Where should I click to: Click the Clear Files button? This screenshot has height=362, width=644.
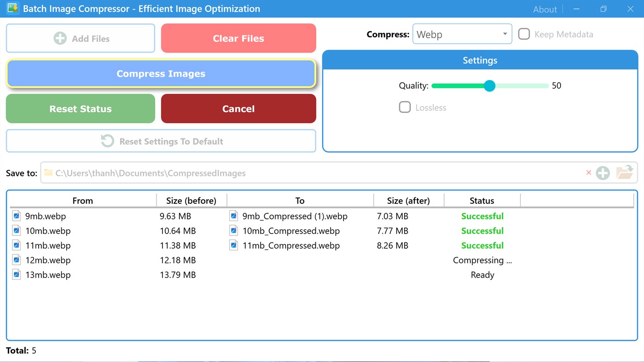tap(238, 38)
